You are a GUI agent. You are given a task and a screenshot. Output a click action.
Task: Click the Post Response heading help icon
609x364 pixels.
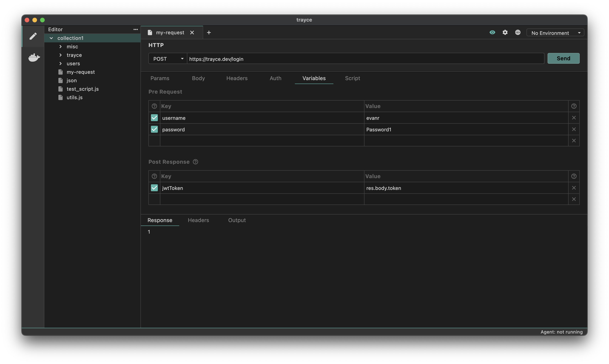pyautogui.click(x=195, y=162)
